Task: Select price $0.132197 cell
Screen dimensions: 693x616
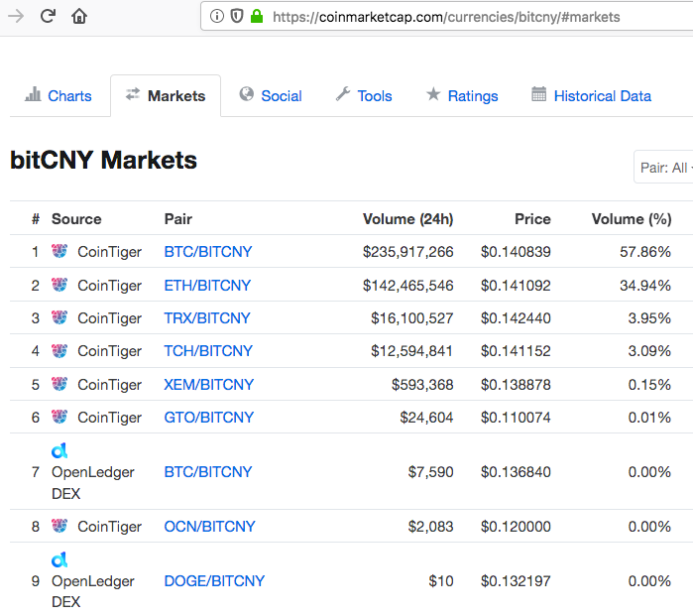Action: [516, 580]
